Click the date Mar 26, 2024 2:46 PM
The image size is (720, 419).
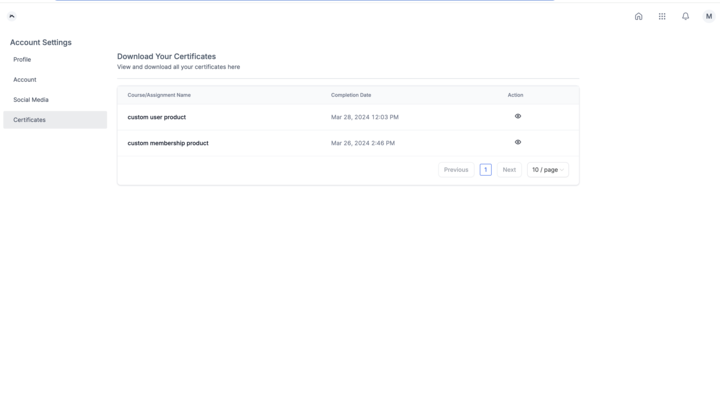point(363,143)
